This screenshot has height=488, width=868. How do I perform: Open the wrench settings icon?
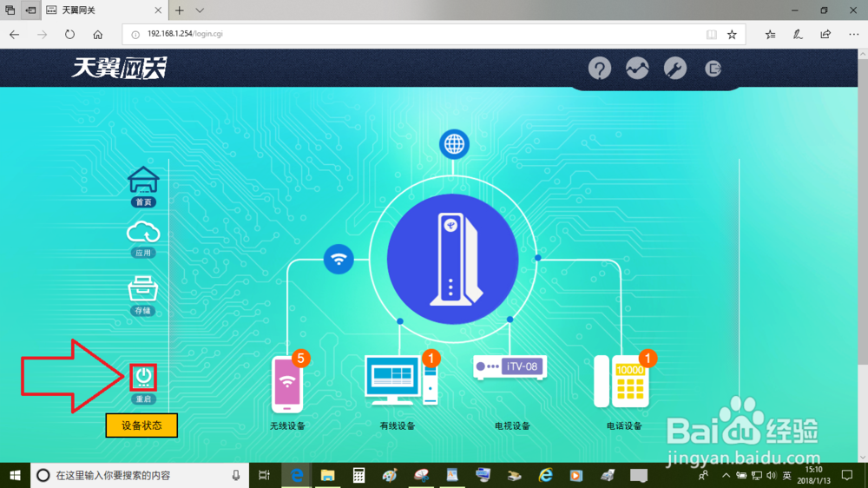coord(674,69)
